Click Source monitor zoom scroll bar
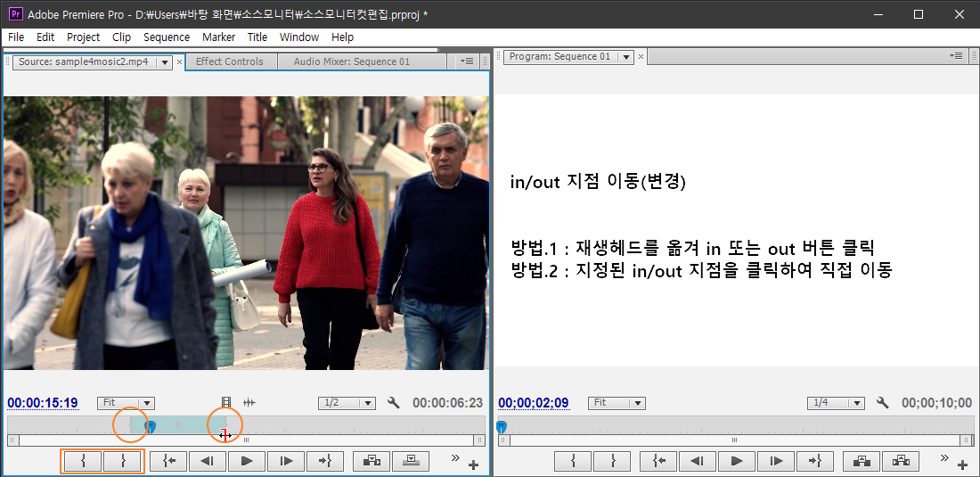Image resolution: width=980 pixels, height=477 pixels. (x=246, y=440)
